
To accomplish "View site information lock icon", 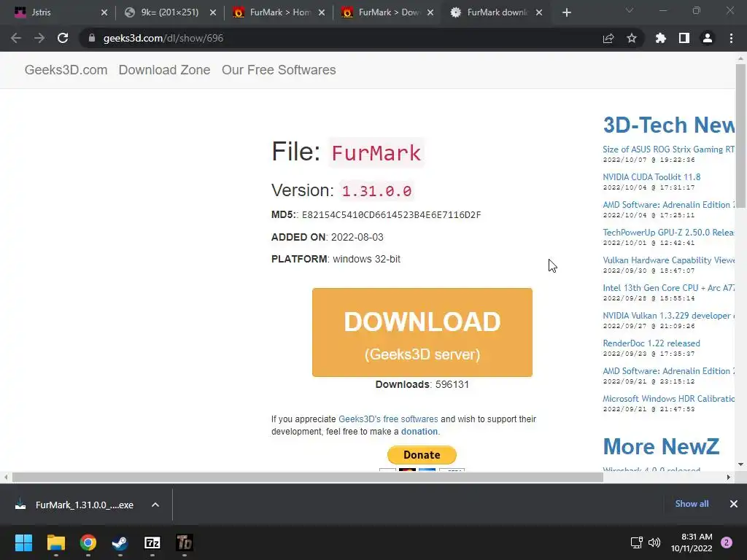I will coord(92,38).
